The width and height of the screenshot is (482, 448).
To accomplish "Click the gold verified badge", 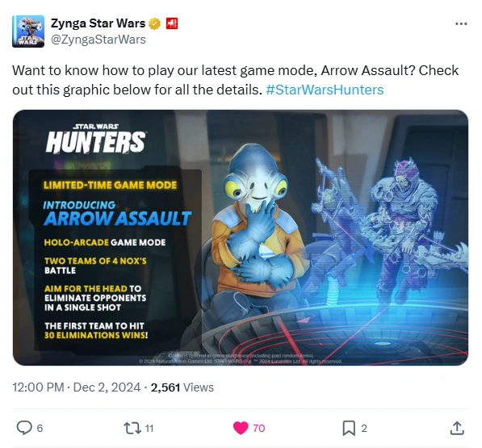I will tap(155, 23).
